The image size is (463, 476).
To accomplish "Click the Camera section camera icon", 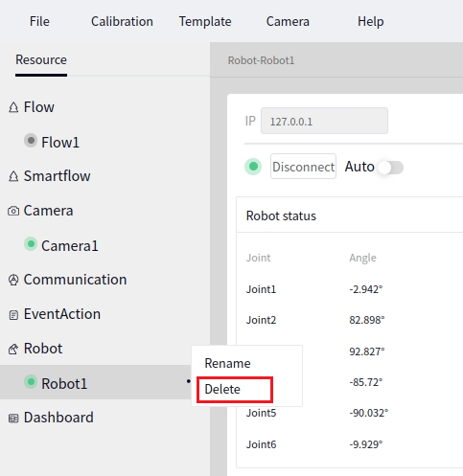I will pyautogui.click(x=13, y=211).
